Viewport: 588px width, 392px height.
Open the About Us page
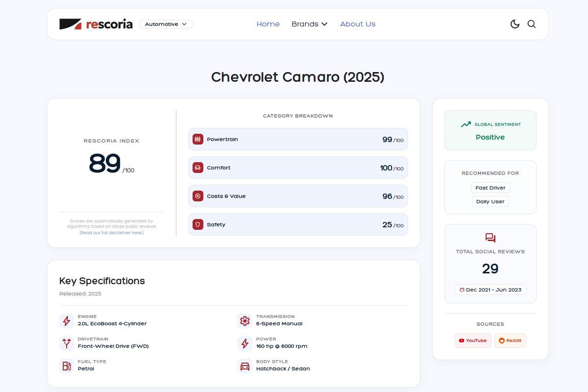tap(358, 24)
